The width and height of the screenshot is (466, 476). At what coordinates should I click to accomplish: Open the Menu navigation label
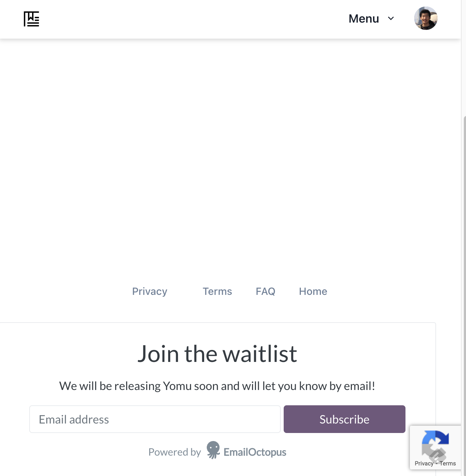364,19
